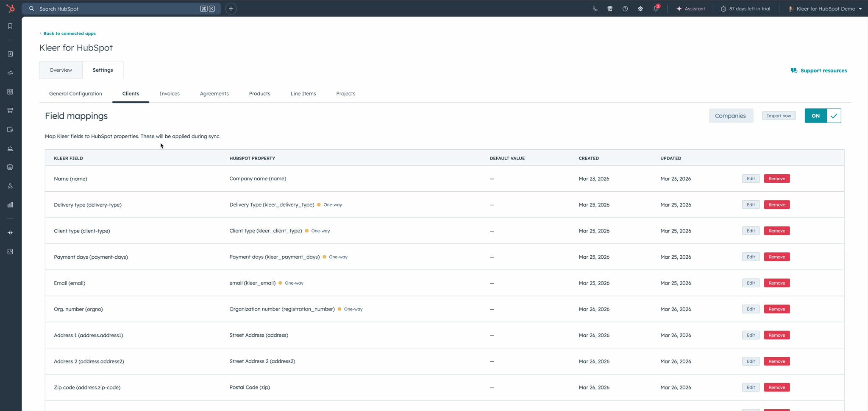This screenshot has width=868, height=411.
Task: Go to the Invoices tab
Action: point(170,94)
